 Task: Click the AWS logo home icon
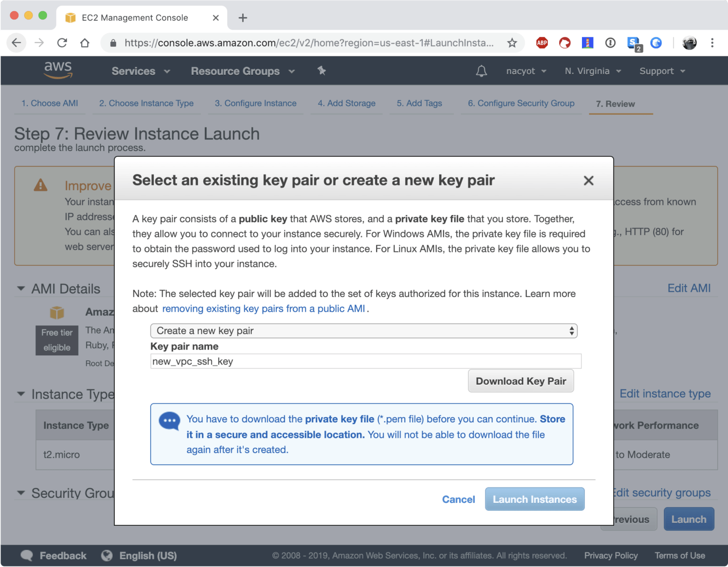tap(58, 70)
